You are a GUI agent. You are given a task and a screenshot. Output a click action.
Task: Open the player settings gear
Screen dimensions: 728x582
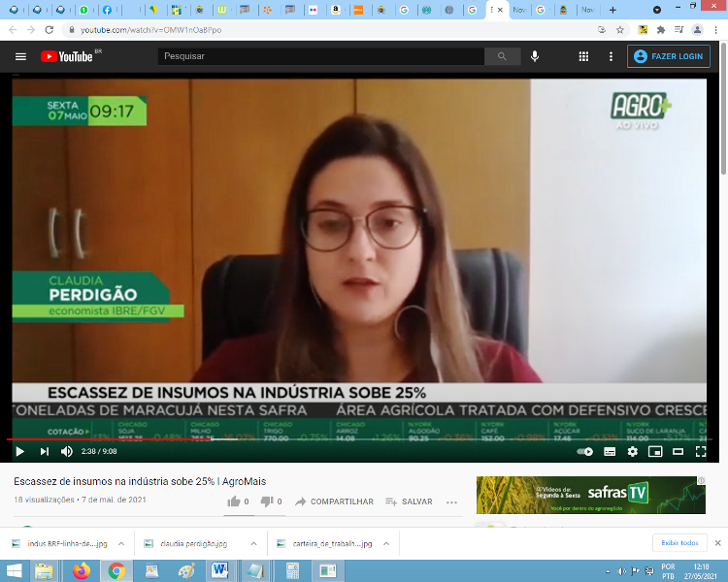[x=632, y=451]
